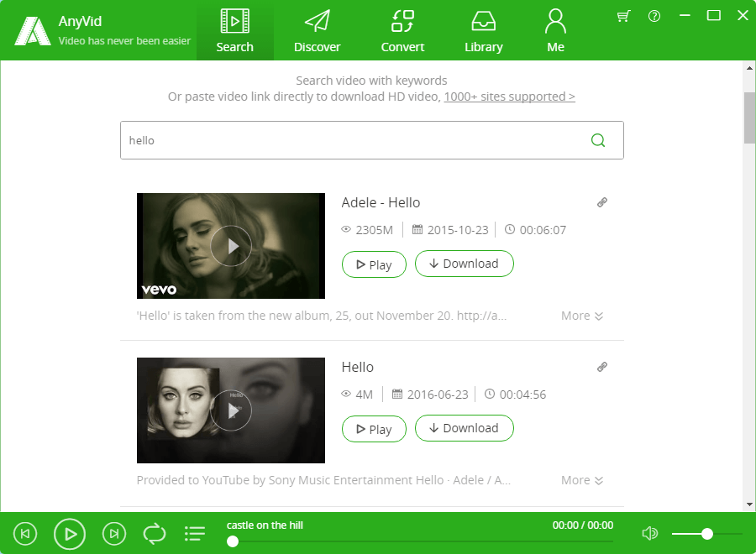
Task: Maximize the AnyVid window
Action: (x=713, y=16)
